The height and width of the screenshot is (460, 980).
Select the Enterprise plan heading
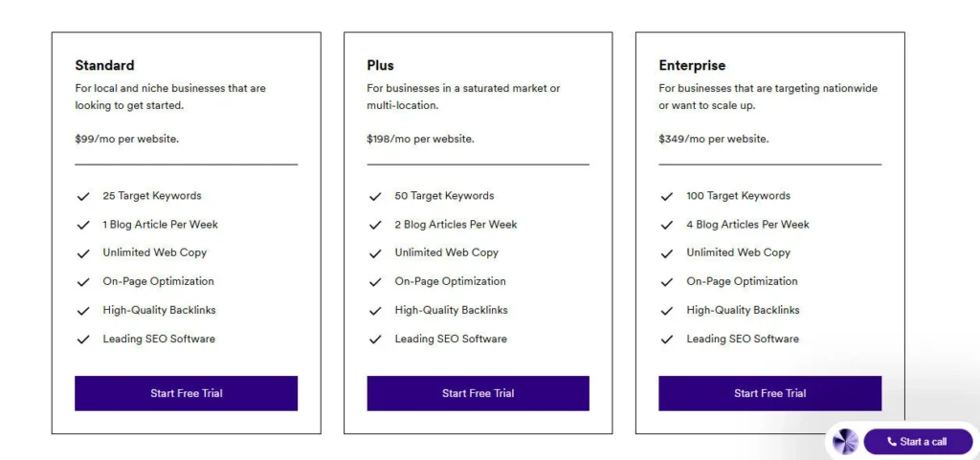tap(692, 65)
